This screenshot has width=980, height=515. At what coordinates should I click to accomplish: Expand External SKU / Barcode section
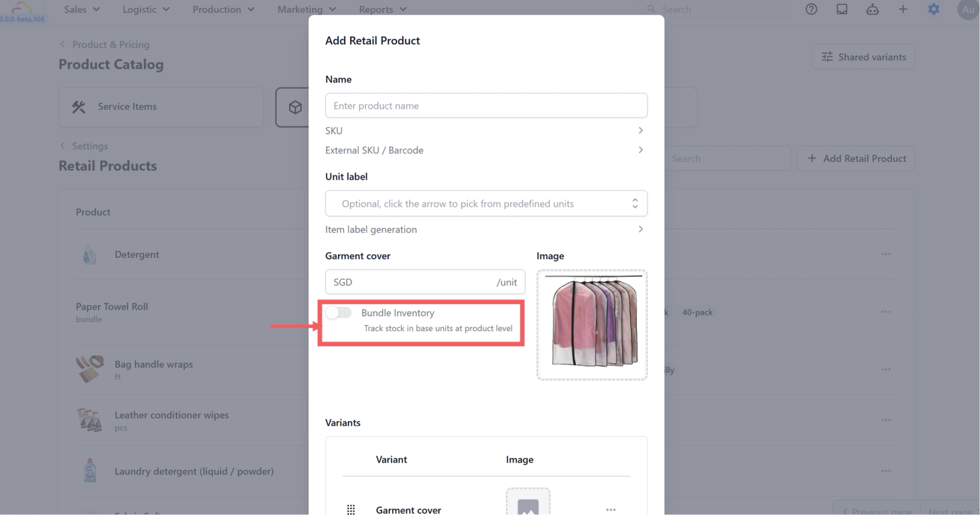[486, 150]
